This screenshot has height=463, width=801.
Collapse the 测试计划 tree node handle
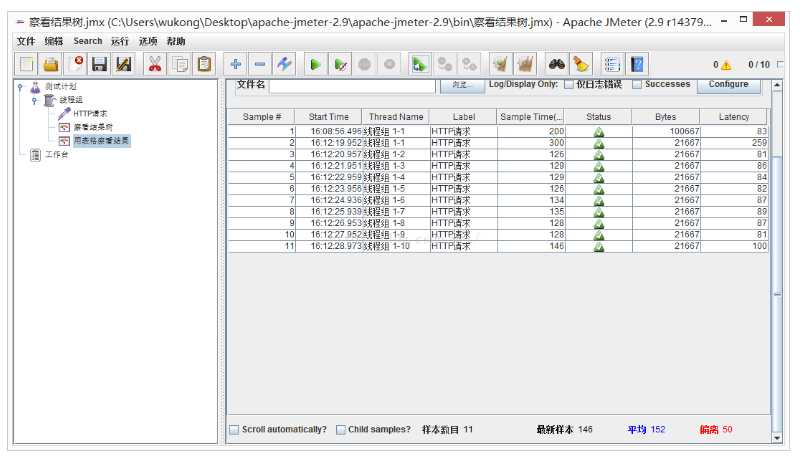(20, 87)
